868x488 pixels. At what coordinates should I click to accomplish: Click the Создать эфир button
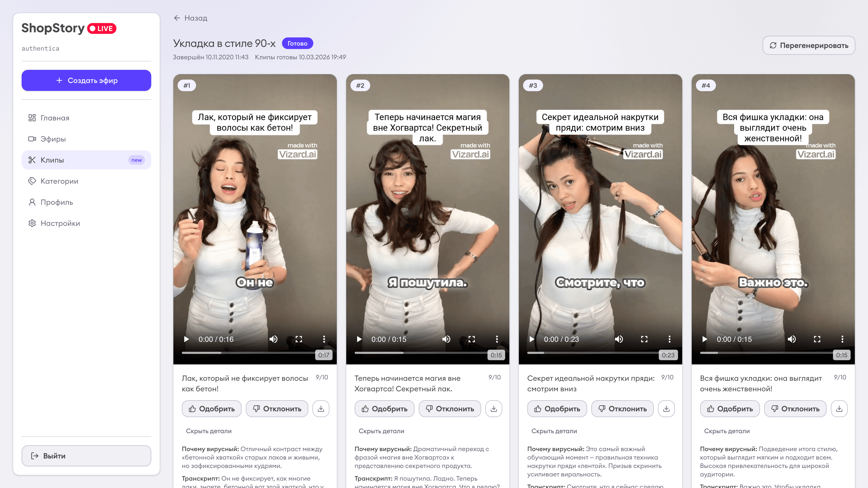click(86, 80)
